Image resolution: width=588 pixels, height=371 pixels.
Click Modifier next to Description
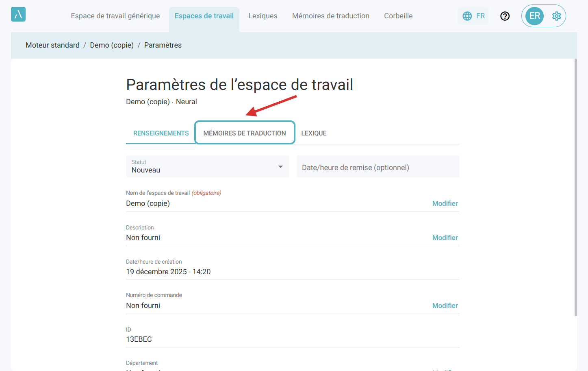coord(445,238)
